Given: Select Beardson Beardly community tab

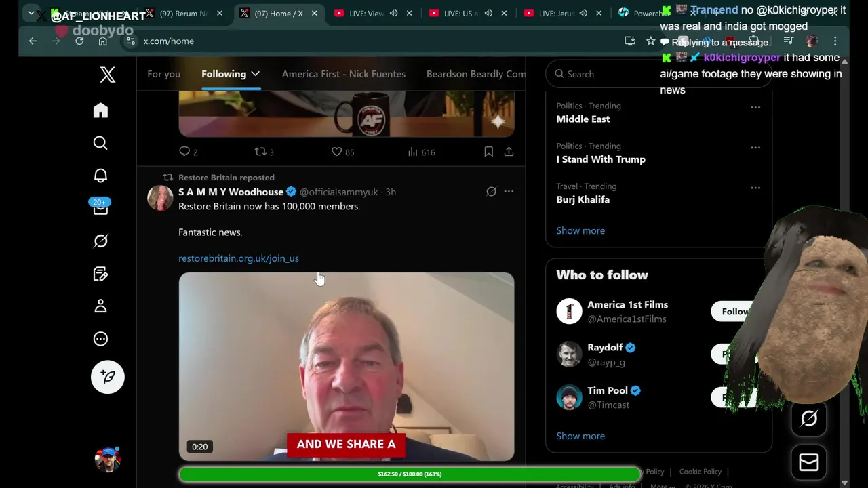Looking at the screenshot, I should coord(476,74).
